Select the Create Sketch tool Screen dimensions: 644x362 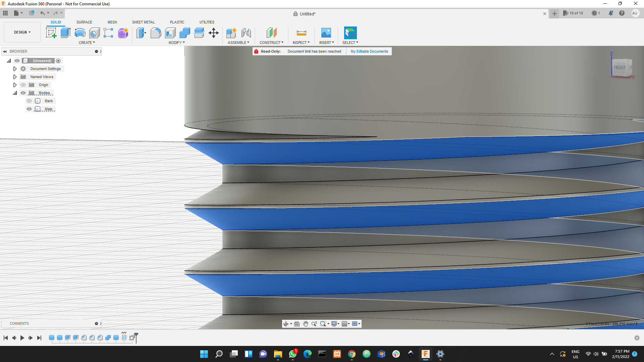[x=51, y=33]
